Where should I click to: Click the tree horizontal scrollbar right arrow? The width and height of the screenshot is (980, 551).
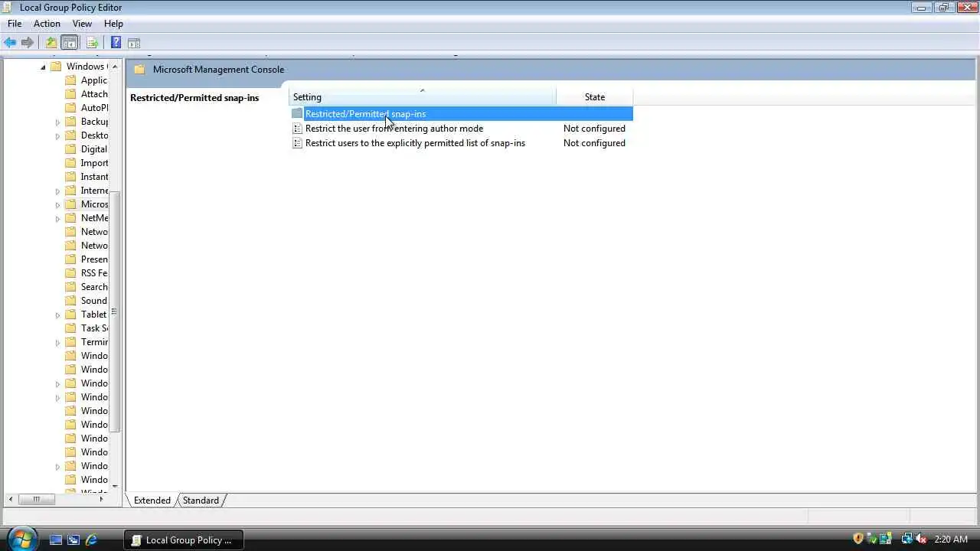pyautogui.click(x=101, y=500)
